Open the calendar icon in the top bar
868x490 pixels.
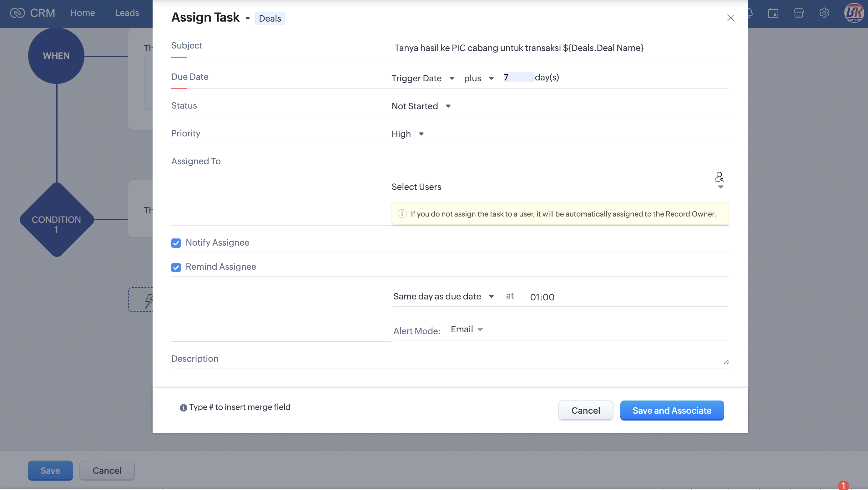click(773, 13)
